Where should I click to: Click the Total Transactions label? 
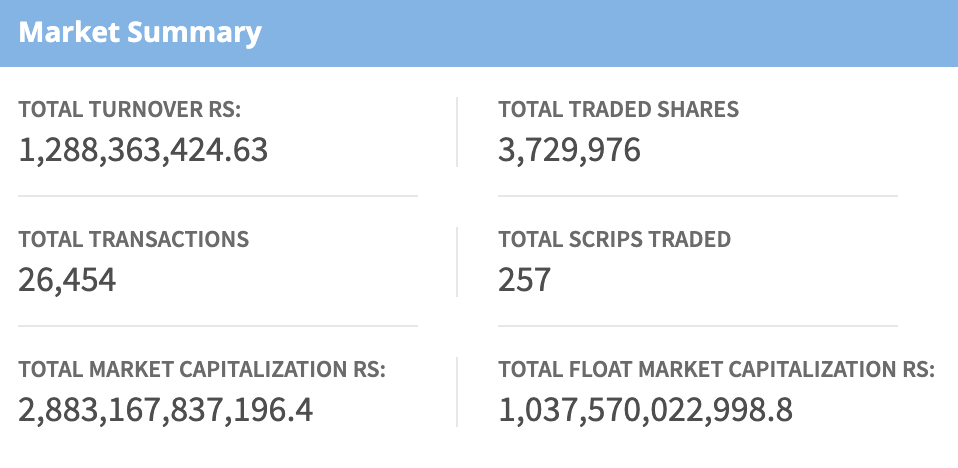point(133,240)
